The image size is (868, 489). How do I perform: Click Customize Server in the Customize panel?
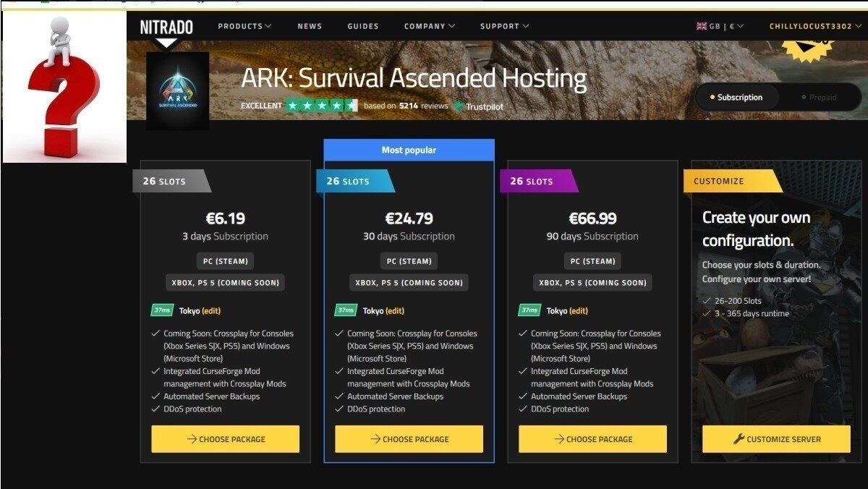coord(775,439)
